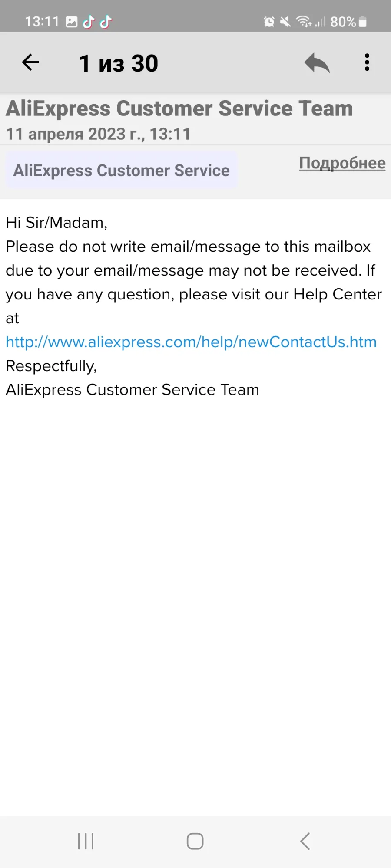
Task: Tap the status bar clock 13:11
Action: coord(42,22)
